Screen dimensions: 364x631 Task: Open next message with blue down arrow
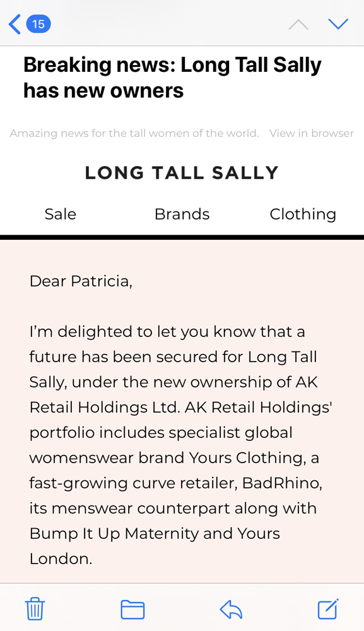pos(338,24)
